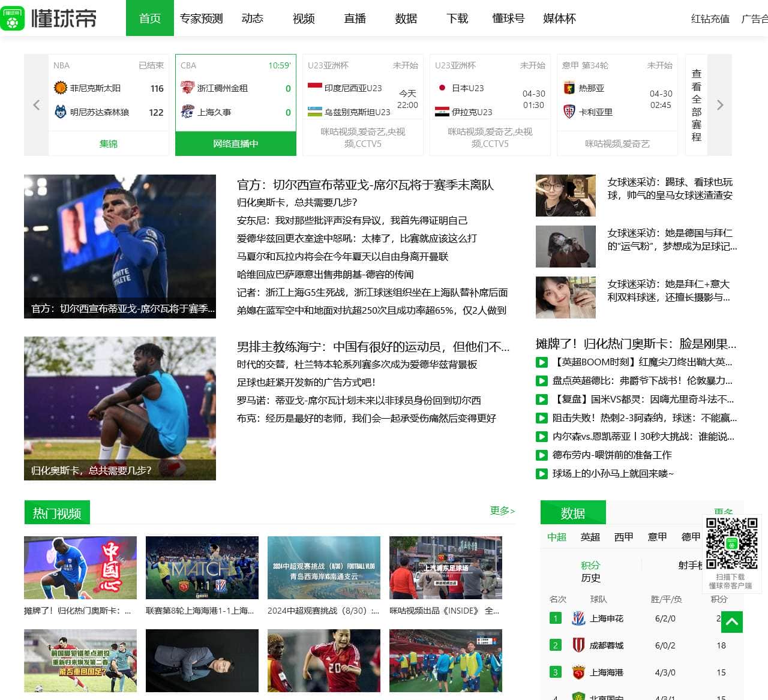Click the Cagliari club crest
This screenshot has width=768, height=700.
tap(569, 112)
